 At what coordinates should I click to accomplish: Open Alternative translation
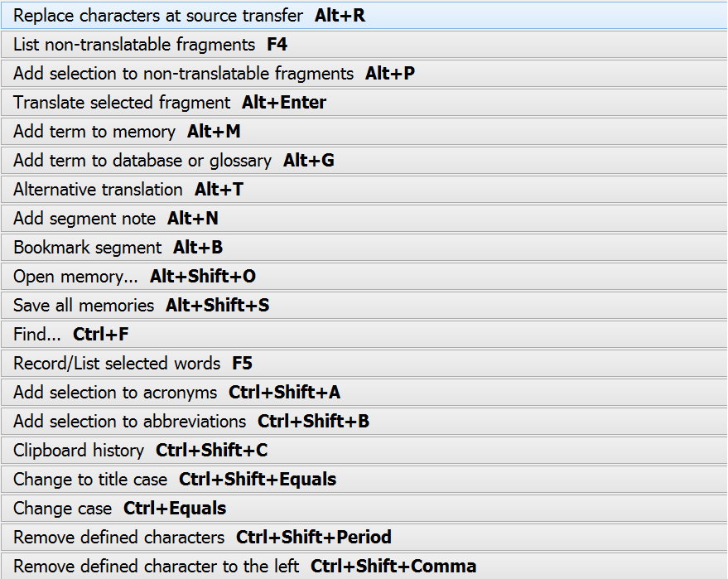tap(128, 190)
